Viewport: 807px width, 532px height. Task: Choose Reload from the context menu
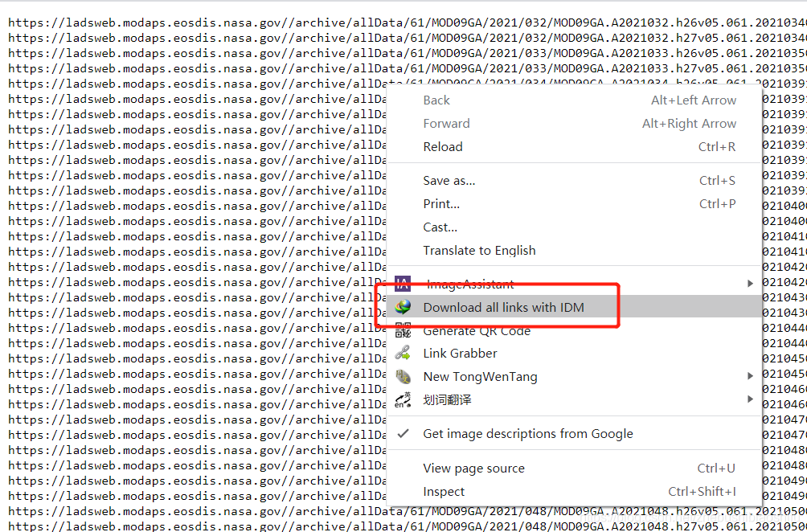coord(574,146)
